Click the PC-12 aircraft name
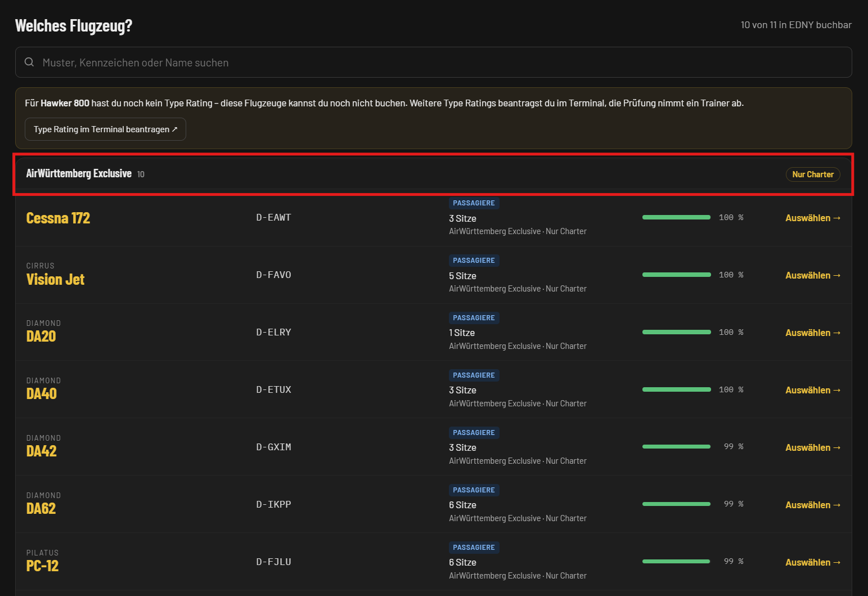 [x=42, y=566]
